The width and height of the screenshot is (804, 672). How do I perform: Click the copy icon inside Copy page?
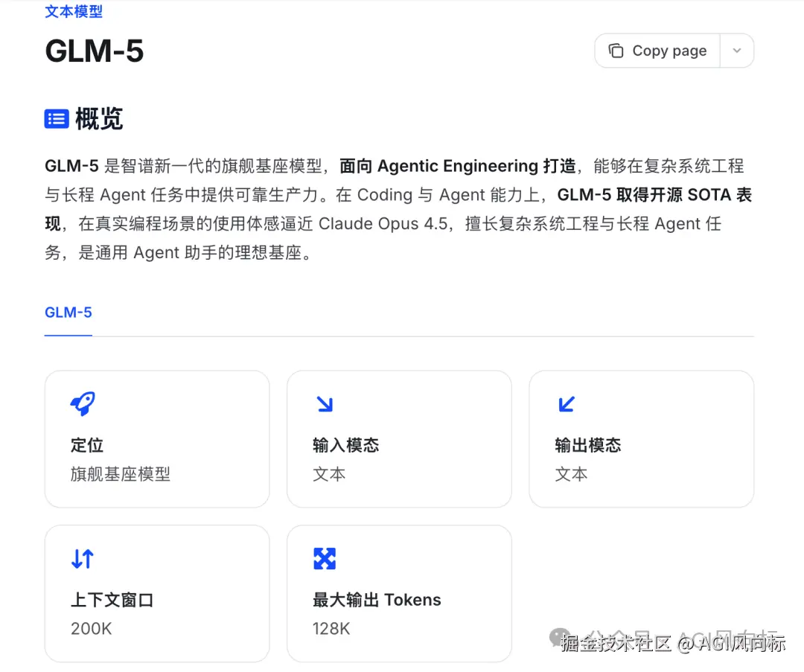point(616,51)
